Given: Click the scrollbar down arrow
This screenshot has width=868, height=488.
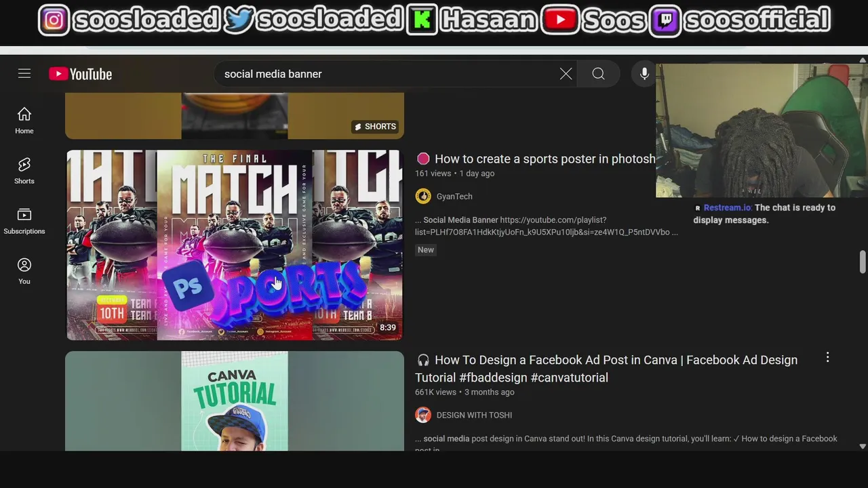Looking at the screenshot, I should tap(863, 446).
